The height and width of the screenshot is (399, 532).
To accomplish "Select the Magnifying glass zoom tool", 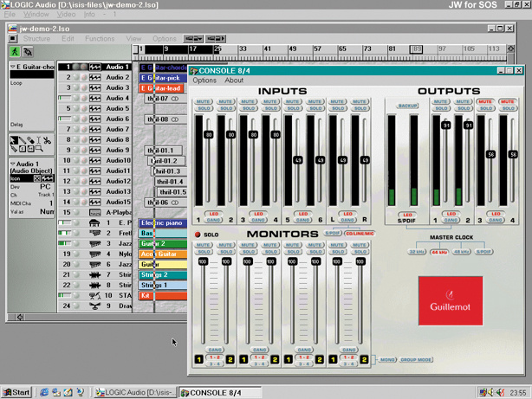I will tap(39, 149).
